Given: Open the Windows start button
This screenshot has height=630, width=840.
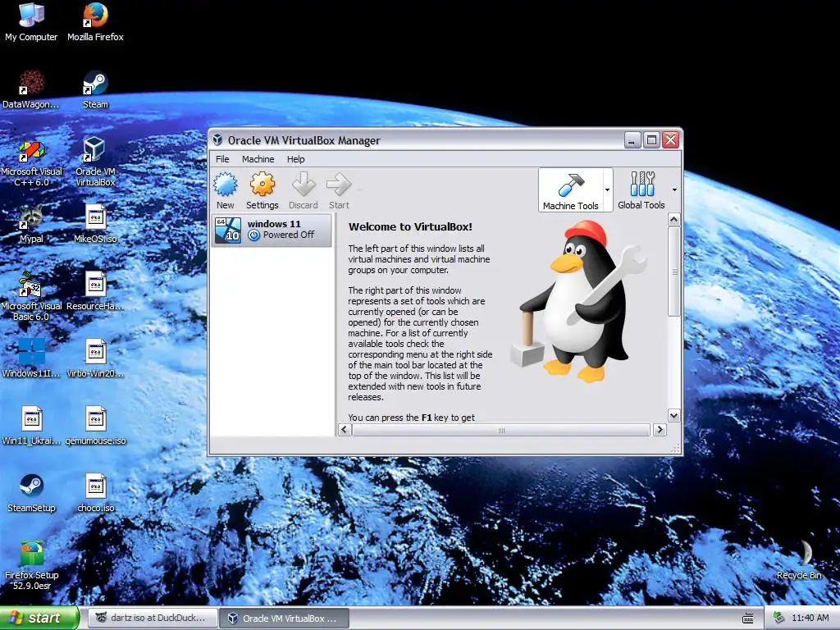Looking at the screenshot, I should (39, 618).
